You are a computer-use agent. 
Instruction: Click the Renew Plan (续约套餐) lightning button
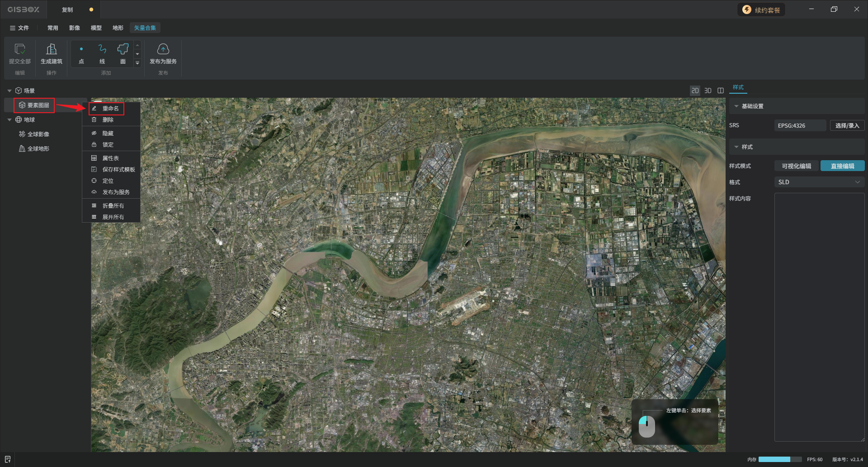coord(761,10)
